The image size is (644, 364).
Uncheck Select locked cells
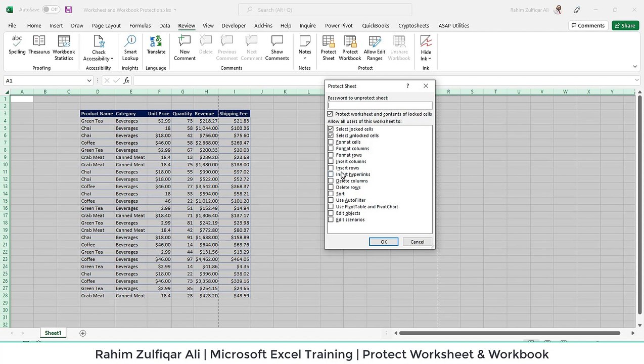pyautogui.click(x=331, y=129)
